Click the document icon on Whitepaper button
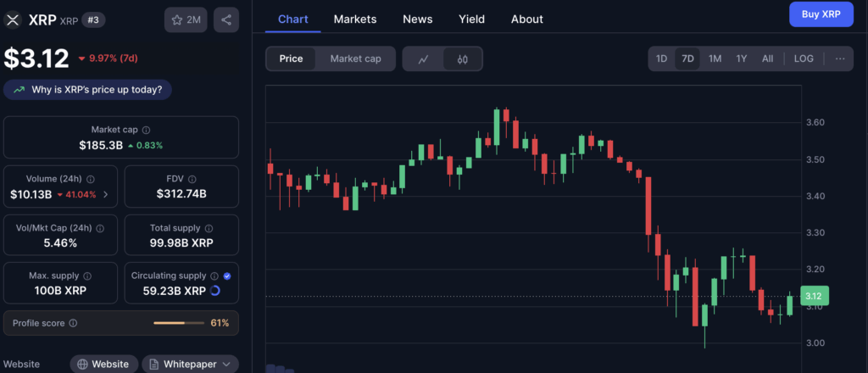This screenshot has width=868, height=373. [x=154, y=365]
